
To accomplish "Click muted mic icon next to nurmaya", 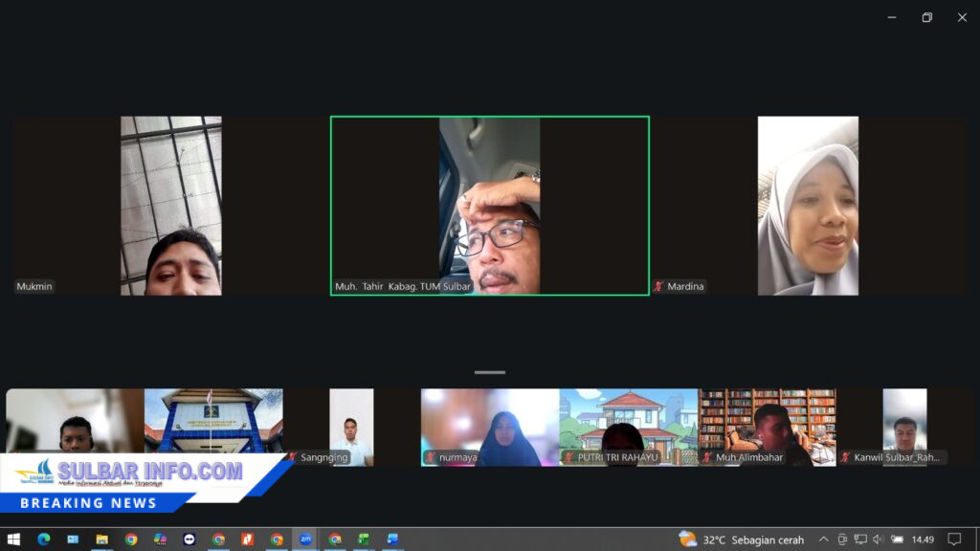I will [x=431, y=457].
